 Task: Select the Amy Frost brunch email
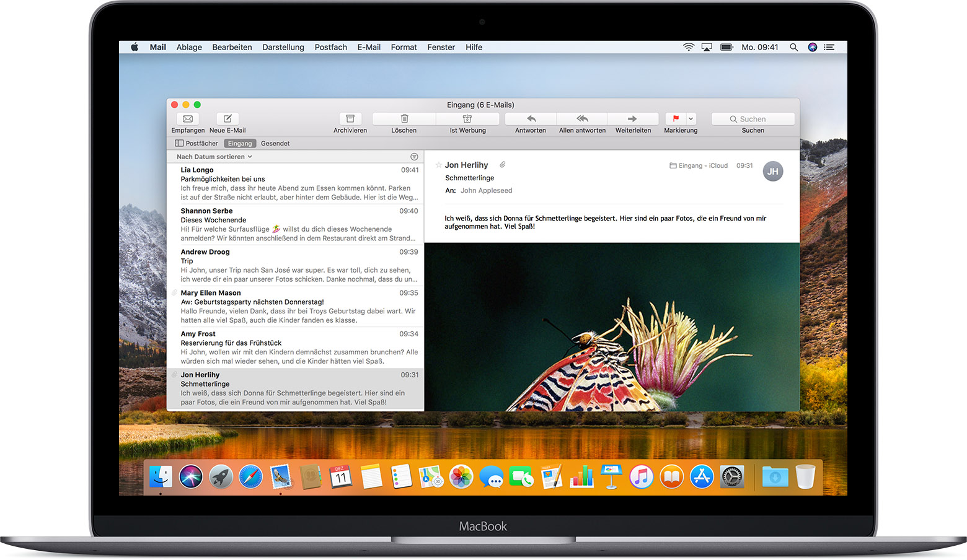tap(296, 347)
